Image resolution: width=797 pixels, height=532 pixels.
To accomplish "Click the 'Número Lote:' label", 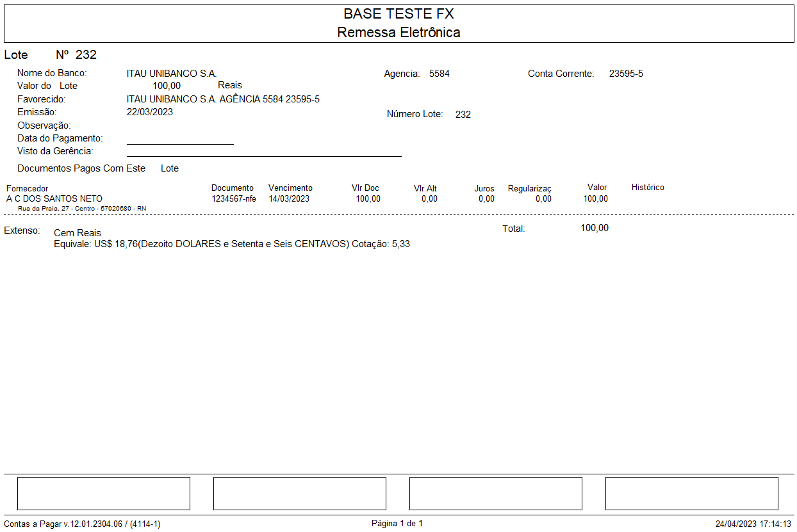I will point(415,115).
